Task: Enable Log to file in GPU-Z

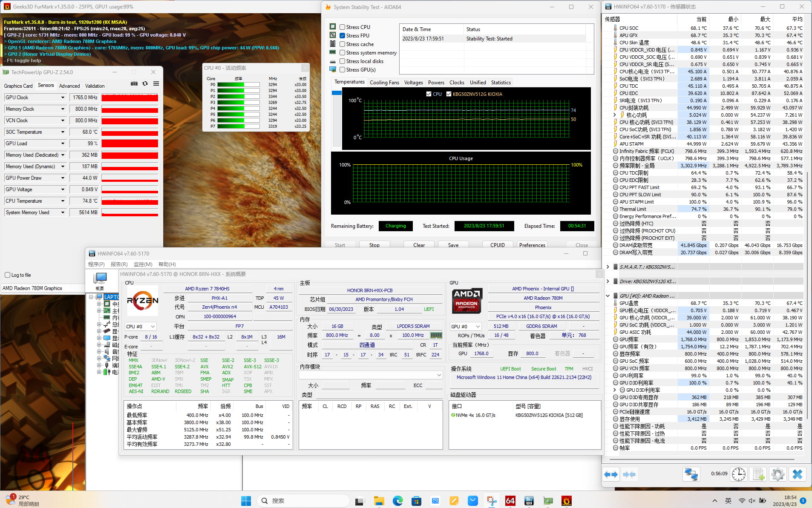Action: 7,275
